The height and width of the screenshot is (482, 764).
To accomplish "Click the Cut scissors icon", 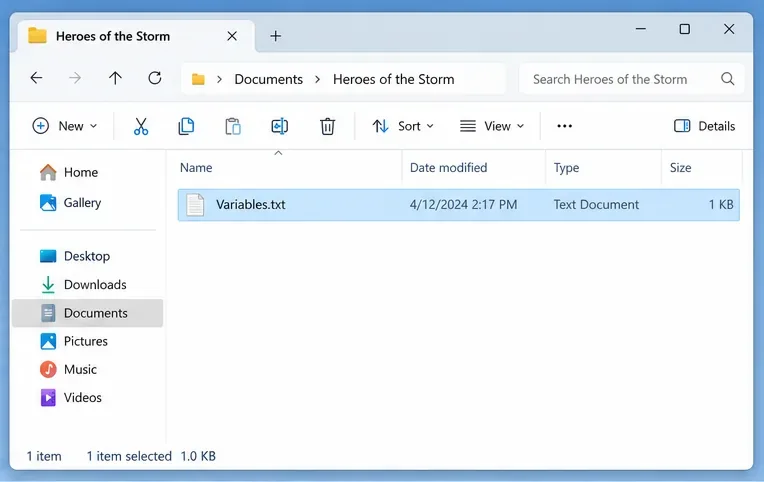I will click(x=141, y=126).
